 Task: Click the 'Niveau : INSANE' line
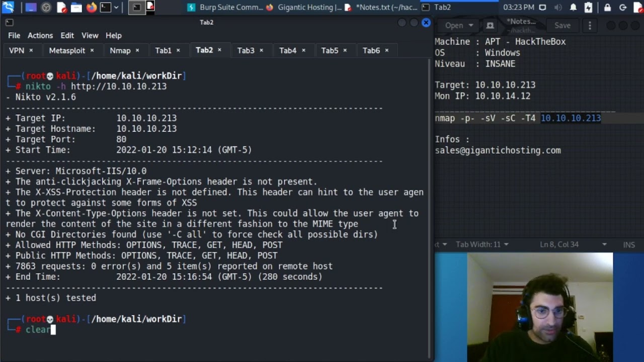pyautogui.click(x=475, y=63)
